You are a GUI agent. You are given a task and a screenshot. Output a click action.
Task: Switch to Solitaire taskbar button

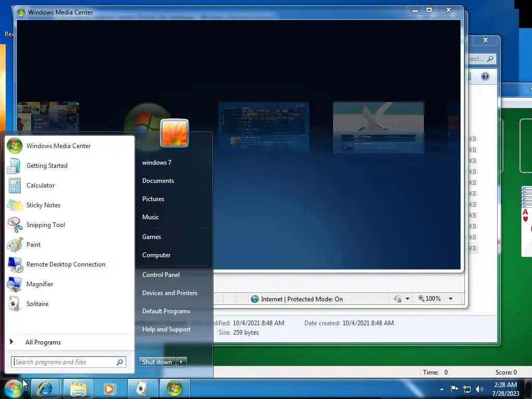click(142, 389)
